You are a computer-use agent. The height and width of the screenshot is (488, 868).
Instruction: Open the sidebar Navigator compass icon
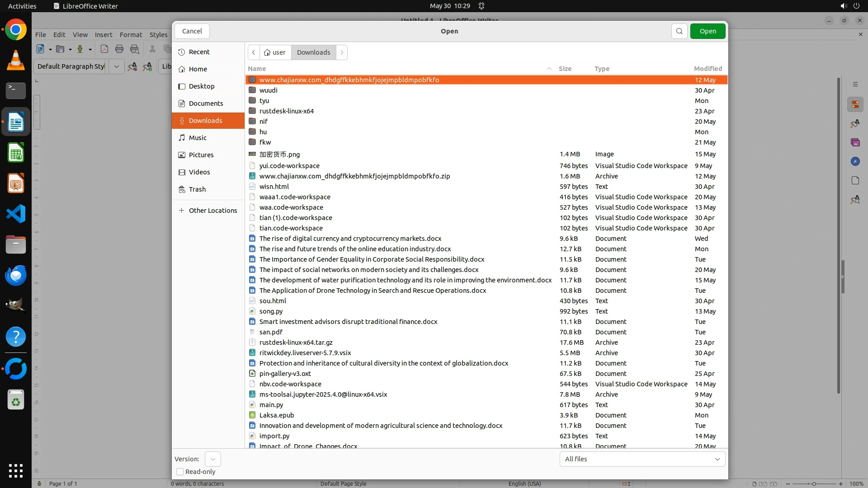[855, 161]
